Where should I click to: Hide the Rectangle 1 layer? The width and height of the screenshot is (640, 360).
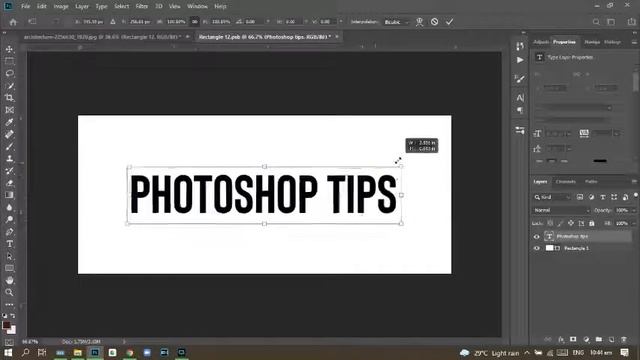pos(536,248)
